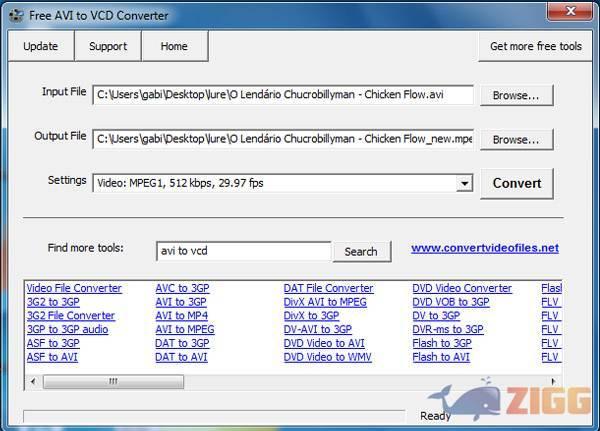
Task: Click the DVD VOB to 3GP link
Action: (451, 302)
